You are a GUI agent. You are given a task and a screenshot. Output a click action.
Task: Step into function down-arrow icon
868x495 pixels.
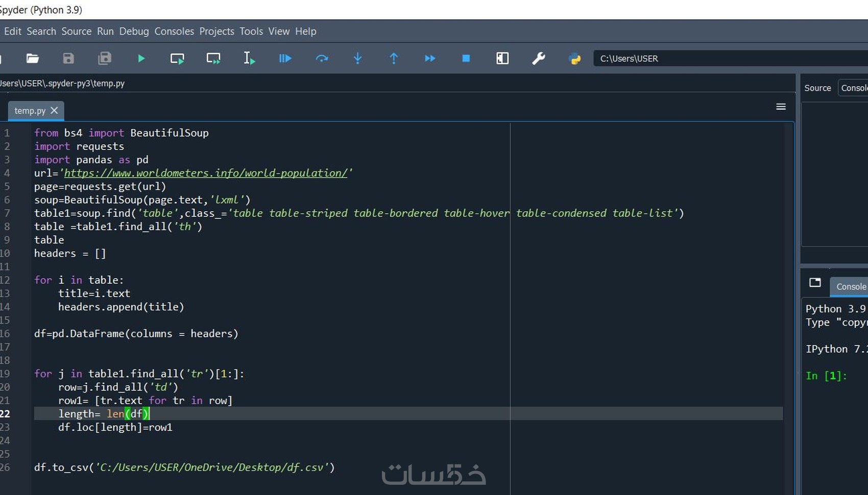point(357,59)
